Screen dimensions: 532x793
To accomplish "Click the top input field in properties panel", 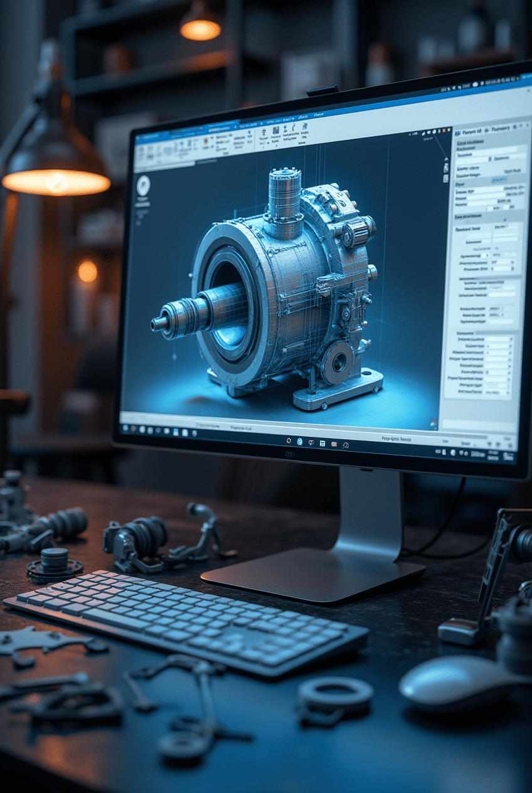I will click(496, 150).
